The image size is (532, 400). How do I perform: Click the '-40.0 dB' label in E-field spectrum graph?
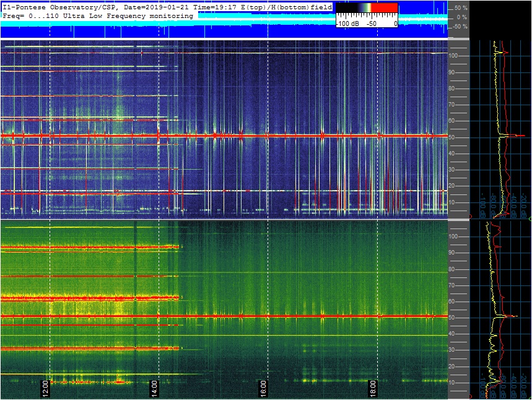coord(513,206)
